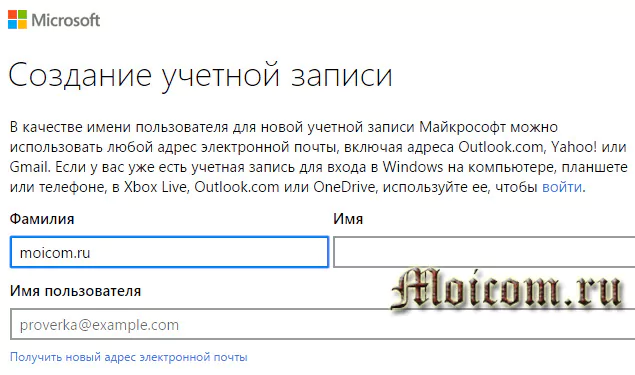Click the "Фамилия" field label
635x375 pixels.
tap(42, 219)
